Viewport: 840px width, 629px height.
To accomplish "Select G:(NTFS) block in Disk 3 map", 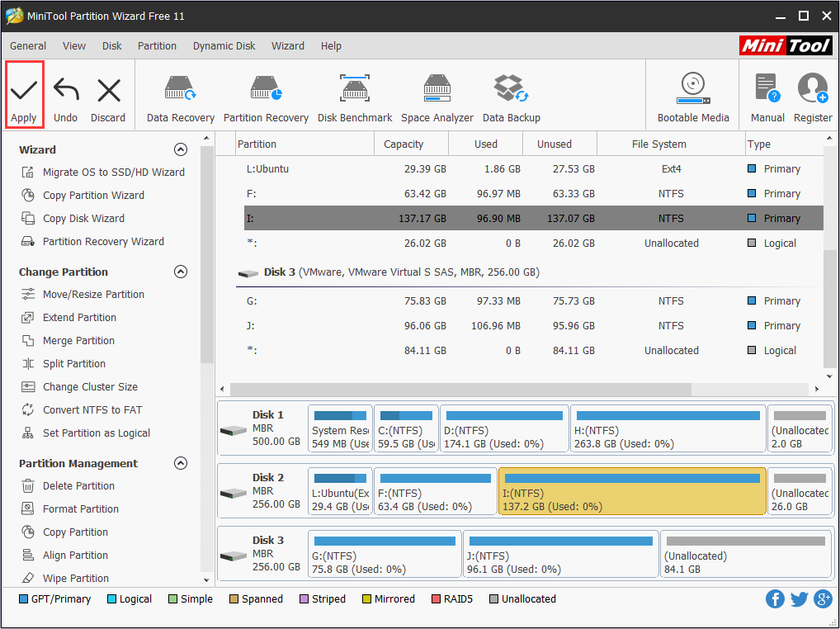I will click(x=385, y=554).
